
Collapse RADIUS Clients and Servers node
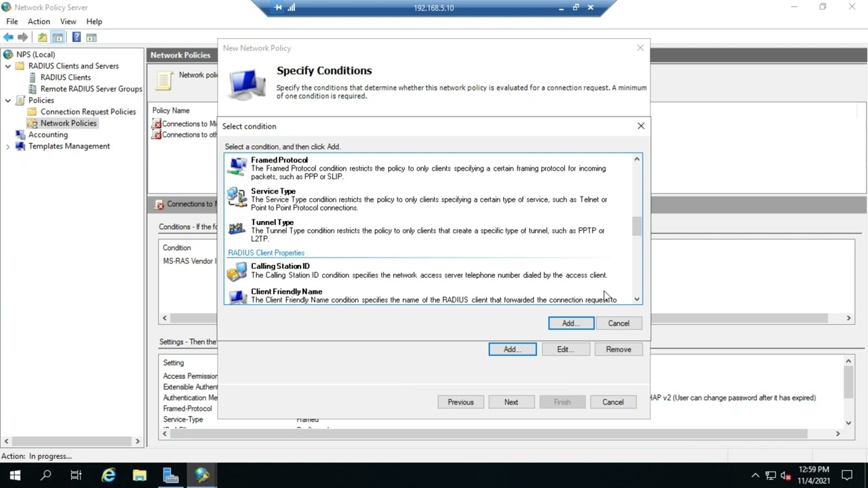(x=8, y=66)
